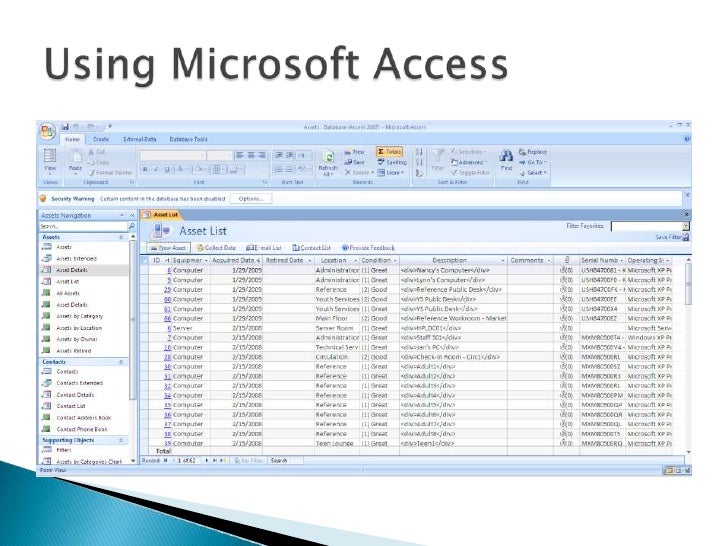Toggle Bold formatting
Screen dimensions: 728x546
(145, 169)
